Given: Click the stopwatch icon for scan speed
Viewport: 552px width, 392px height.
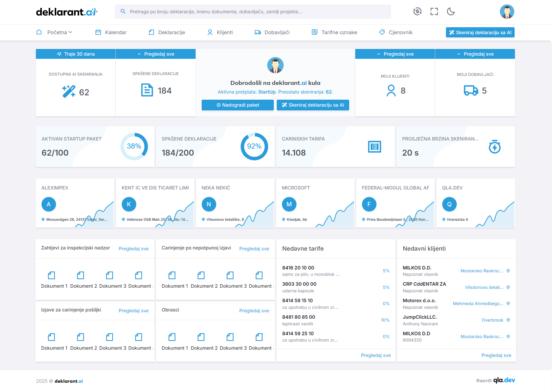Looking at the screenshot, I should coord(494,147).
